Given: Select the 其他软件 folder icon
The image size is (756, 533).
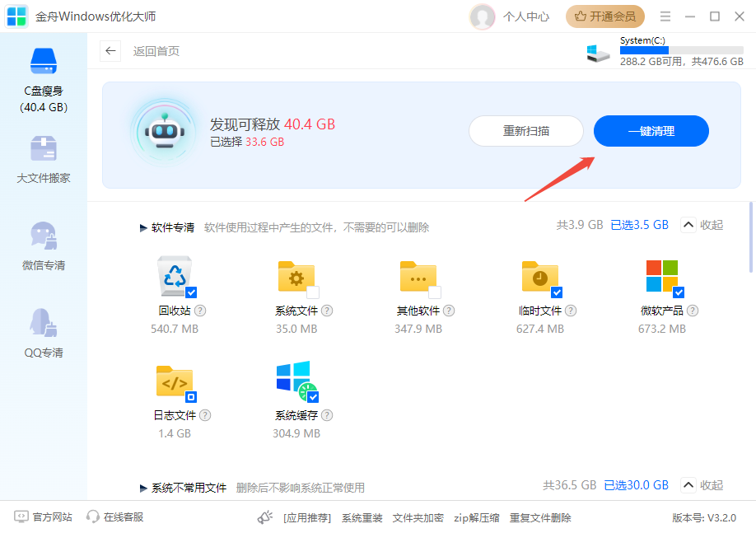Looking at the screenshot, I should 418,277.
